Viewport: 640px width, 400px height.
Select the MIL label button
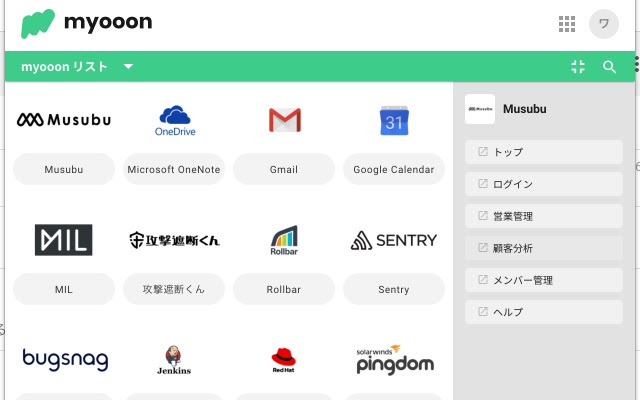pyautogui.click(x=64, y=289)
